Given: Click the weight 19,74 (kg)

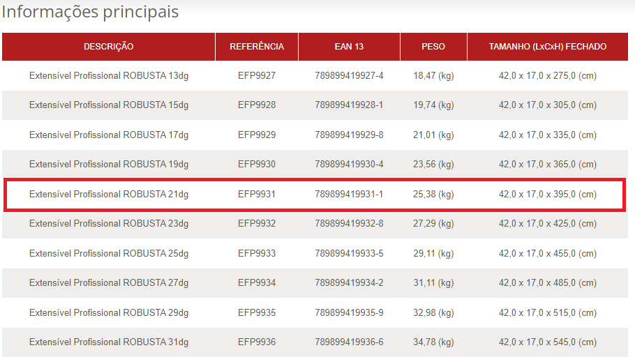Looking at the screenshot, I should tap(433, 105).
